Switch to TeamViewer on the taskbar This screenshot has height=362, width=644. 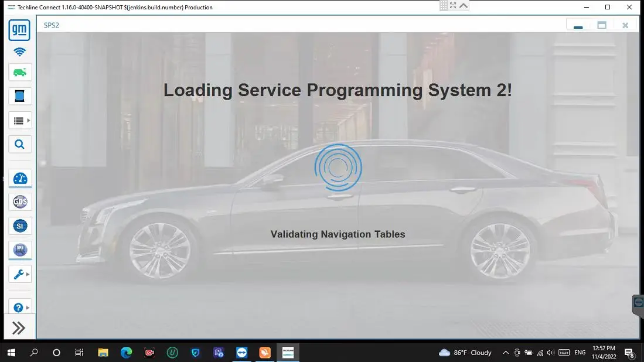241,353
